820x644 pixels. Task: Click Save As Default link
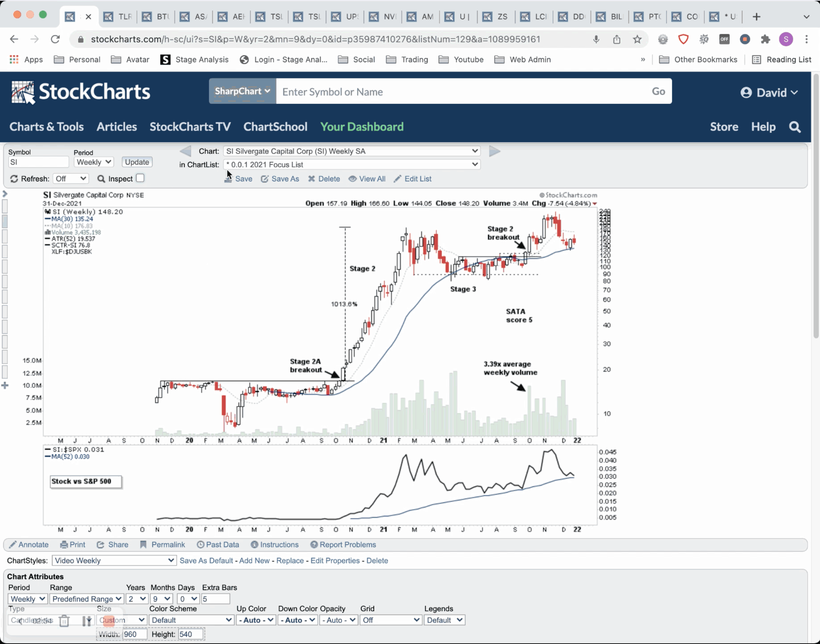tap(206, 561)
